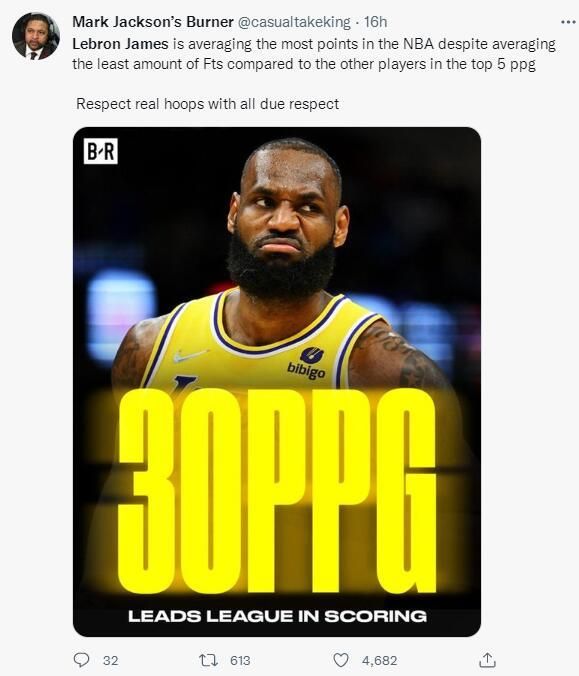Click the 32 replies count

110,660
